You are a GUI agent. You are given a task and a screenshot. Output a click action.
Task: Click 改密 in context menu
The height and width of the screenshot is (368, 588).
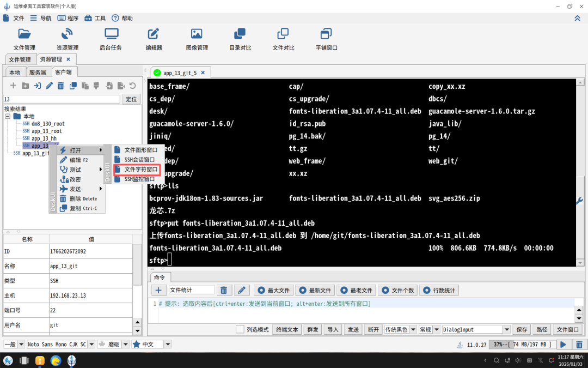pos(80,179)
